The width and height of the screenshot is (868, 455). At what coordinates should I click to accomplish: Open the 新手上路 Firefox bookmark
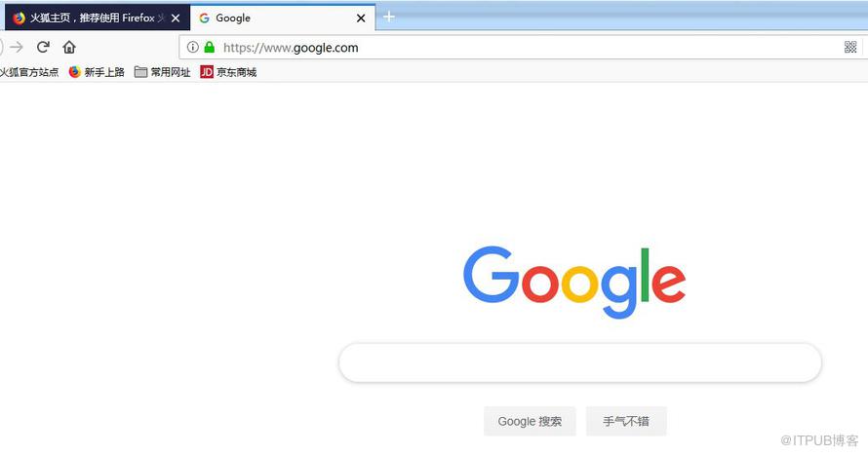pyautogui.click(x=97, y=72)
